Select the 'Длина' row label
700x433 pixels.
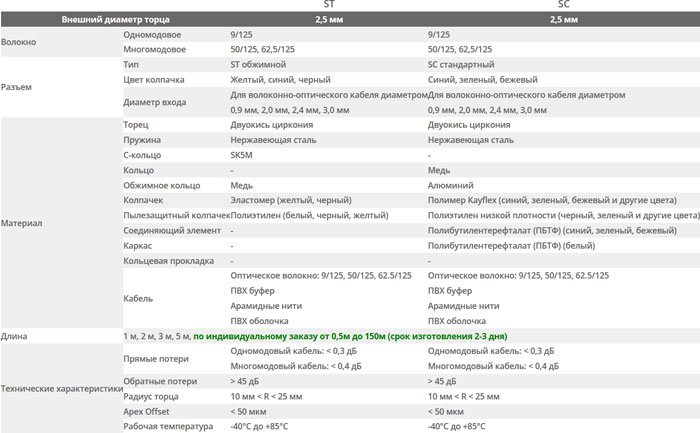coord(14,336)
